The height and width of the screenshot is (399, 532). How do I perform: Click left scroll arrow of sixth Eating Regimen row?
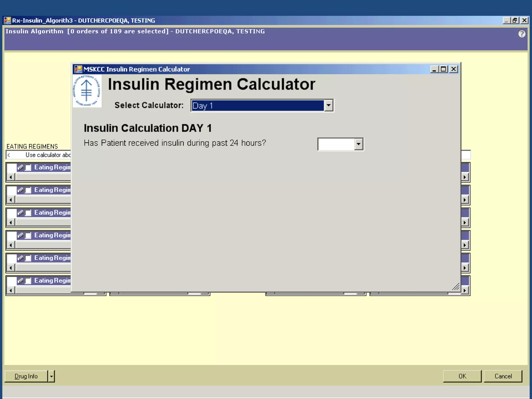click(x=11, y=290)
